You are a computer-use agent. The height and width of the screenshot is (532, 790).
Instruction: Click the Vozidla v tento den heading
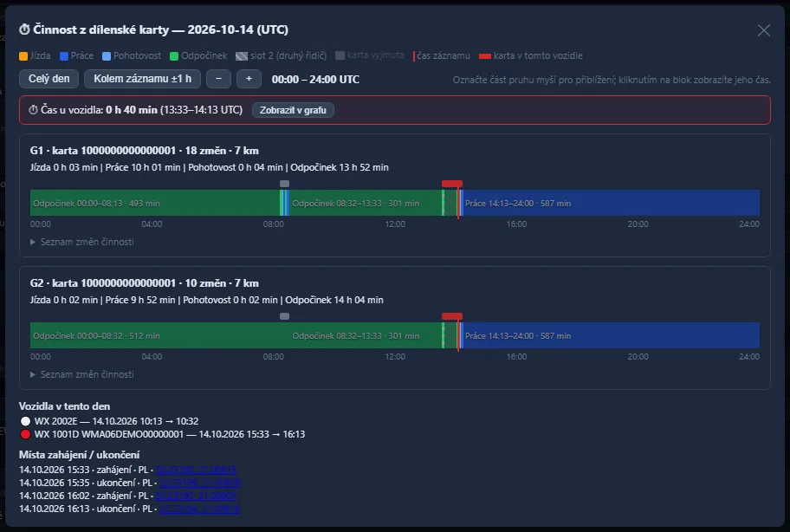tap(64, 406)
